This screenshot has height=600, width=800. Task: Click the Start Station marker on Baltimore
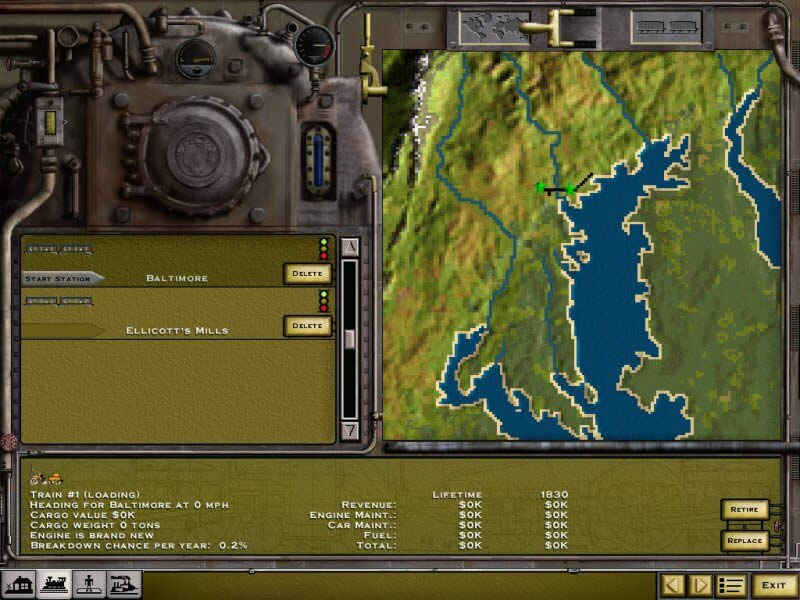pos(63,279)
